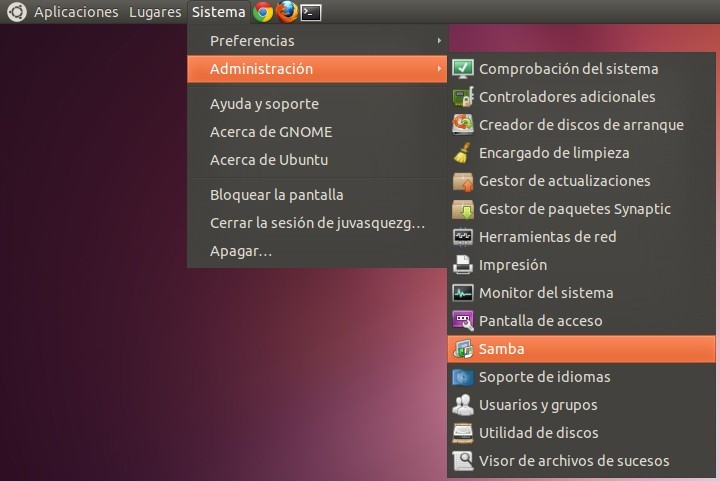Open the Terminal launcher in the panel
Image resolution: width=720 pixels, height=481 pixels.
point(311,12)
